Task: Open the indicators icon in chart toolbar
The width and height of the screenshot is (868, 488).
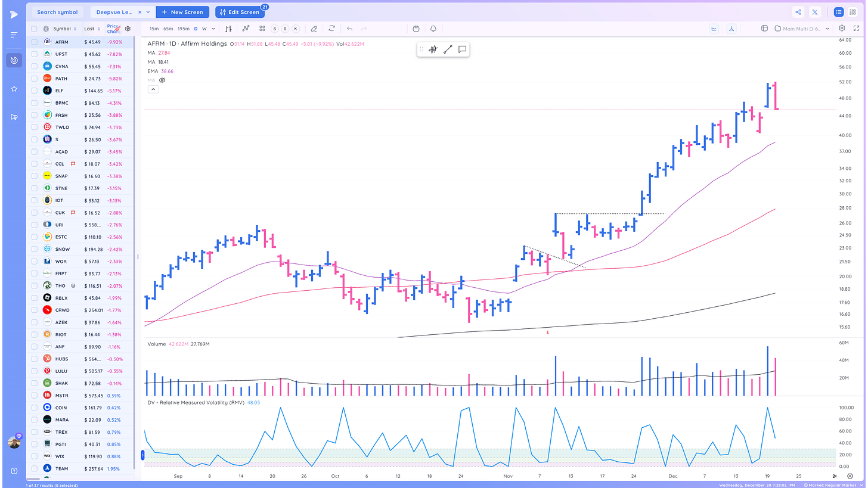Action: tap(246, 29)
